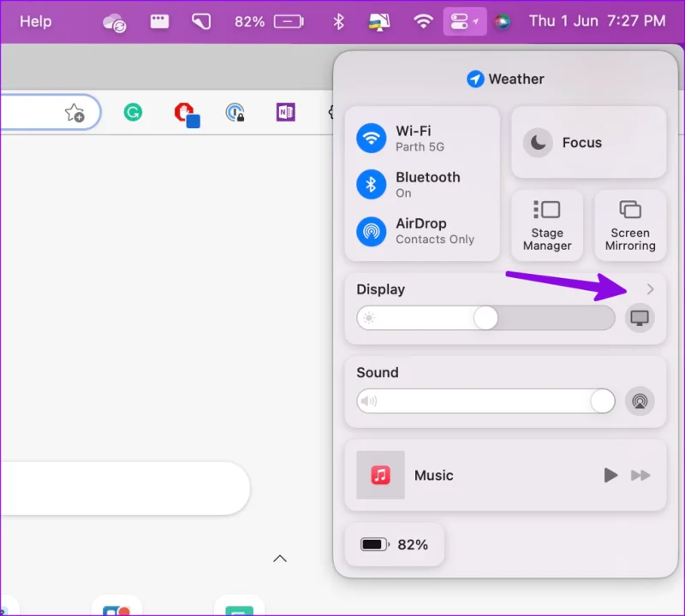Click the white search box in browser
This screenshot has height=616, width=685.
(x=125, y=488)
